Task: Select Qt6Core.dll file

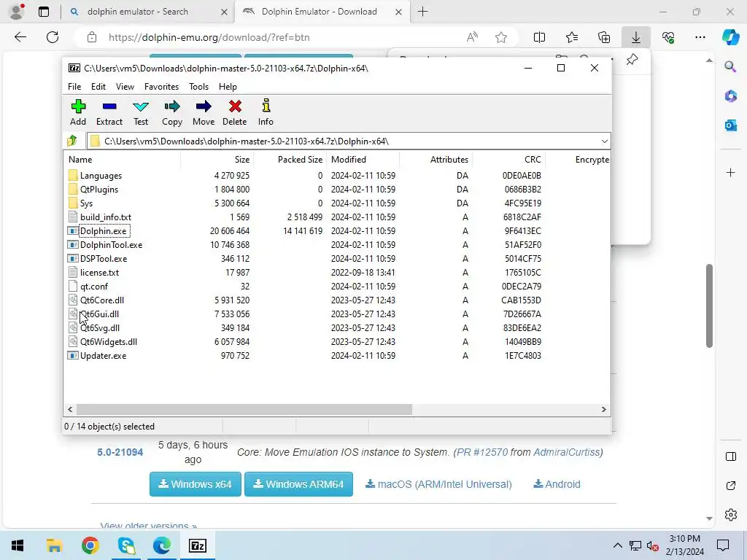Action: [x=102, y=300]
